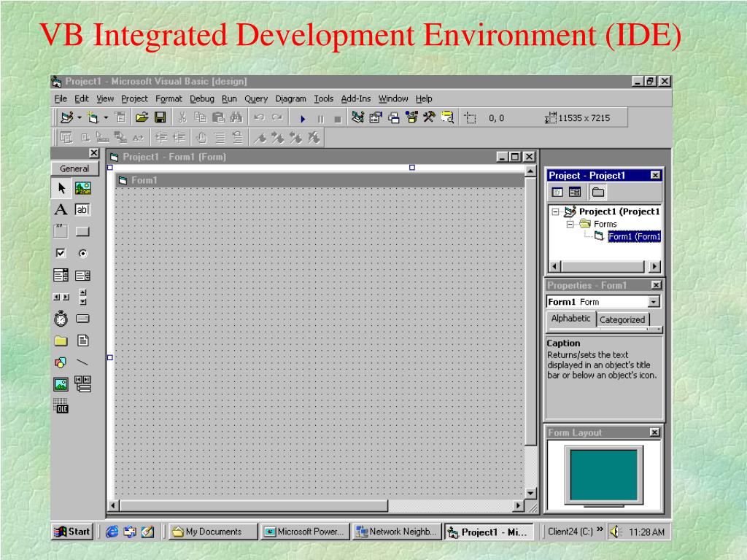Click View Object in Project panel
The height and width of the screenshot is (560, 747).
click(575, 192)
